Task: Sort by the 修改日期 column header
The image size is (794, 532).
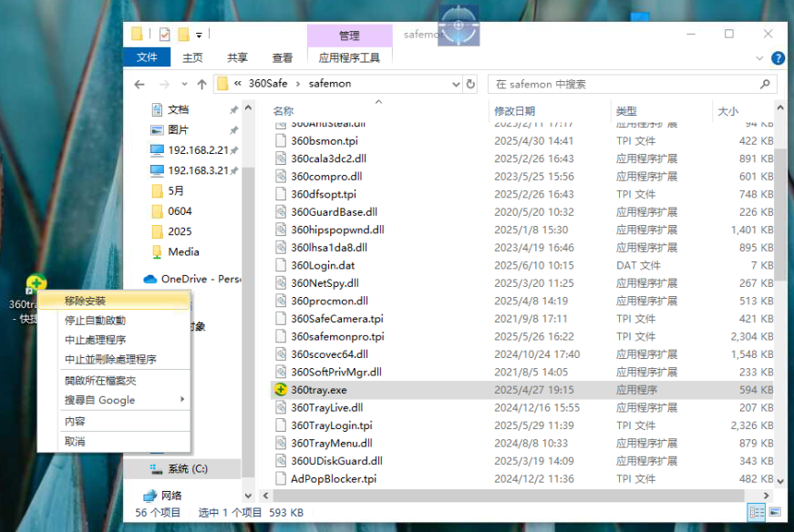Action: [x=514, y=111]
